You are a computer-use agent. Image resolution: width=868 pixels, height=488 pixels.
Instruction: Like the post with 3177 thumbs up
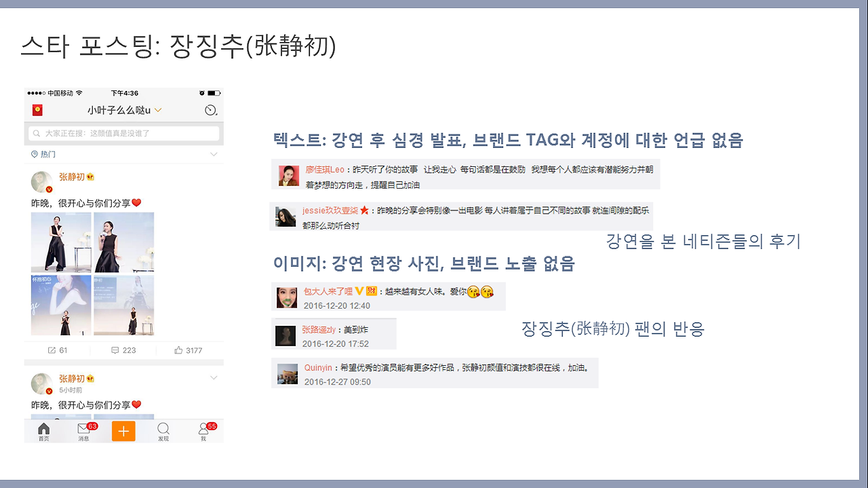pos(188,350)
